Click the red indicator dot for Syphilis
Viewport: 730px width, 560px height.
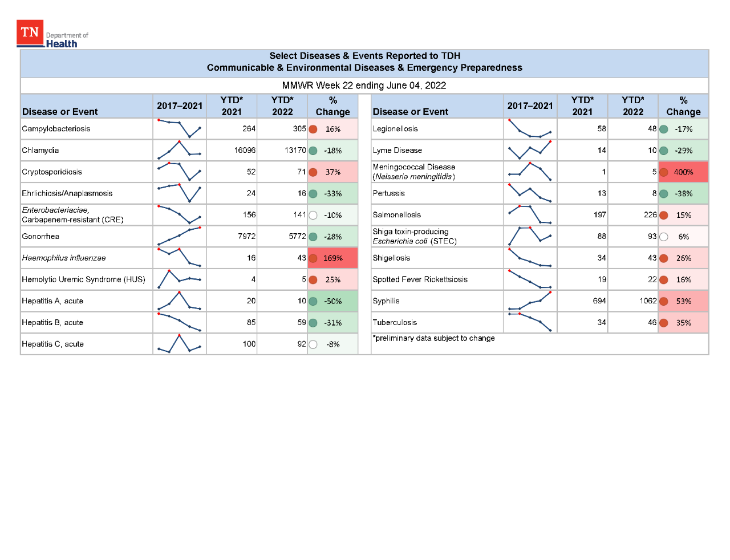pyautogui.click(x=664, y=301)
